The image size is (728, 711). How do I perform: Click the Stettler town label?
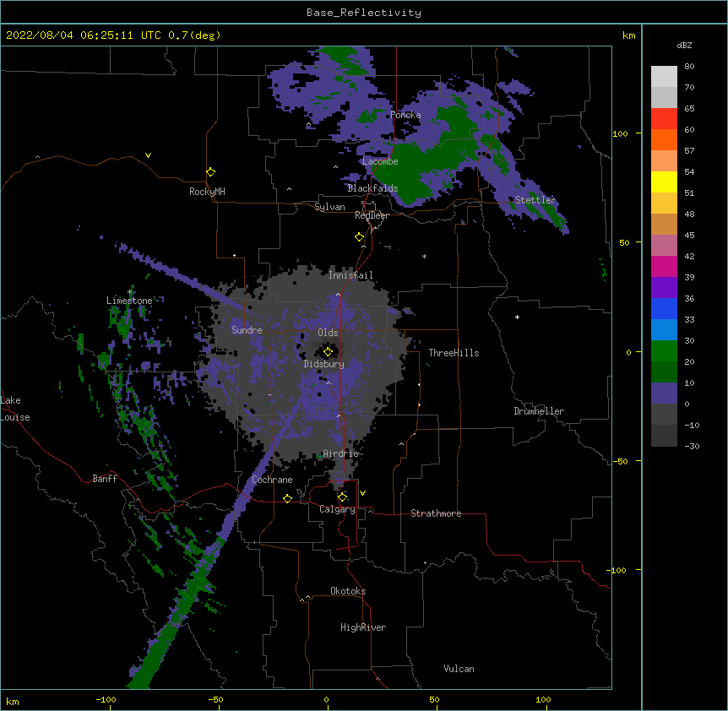535,200
